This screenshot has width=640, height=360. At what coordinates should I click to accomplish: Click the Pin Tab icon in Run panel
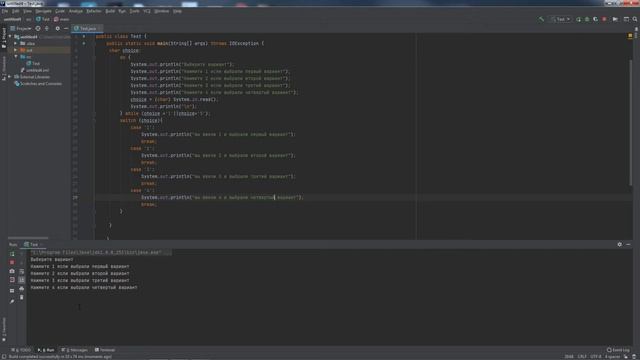point(12,302)
